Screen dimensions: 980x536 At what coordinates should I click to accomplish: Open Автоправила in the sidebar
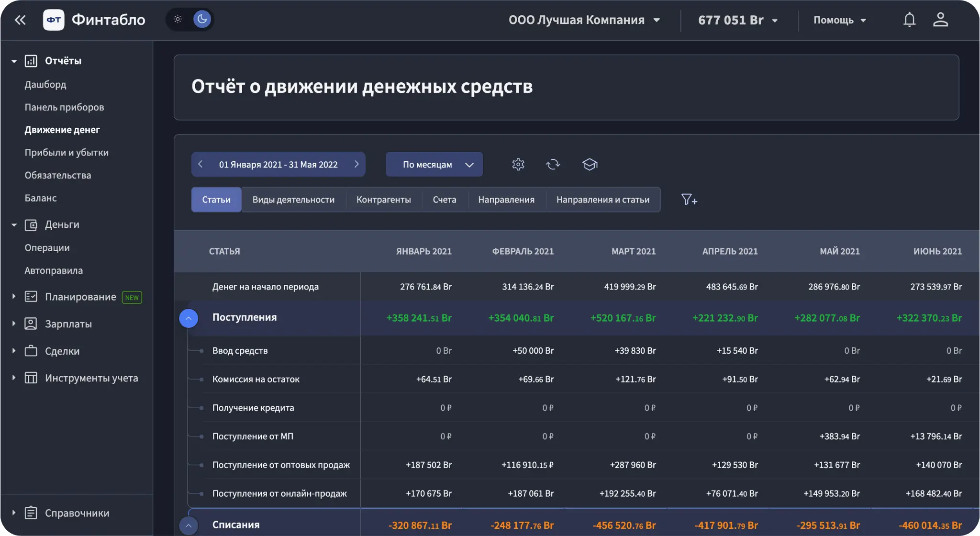pyautogui.click(x=54, y=270)
